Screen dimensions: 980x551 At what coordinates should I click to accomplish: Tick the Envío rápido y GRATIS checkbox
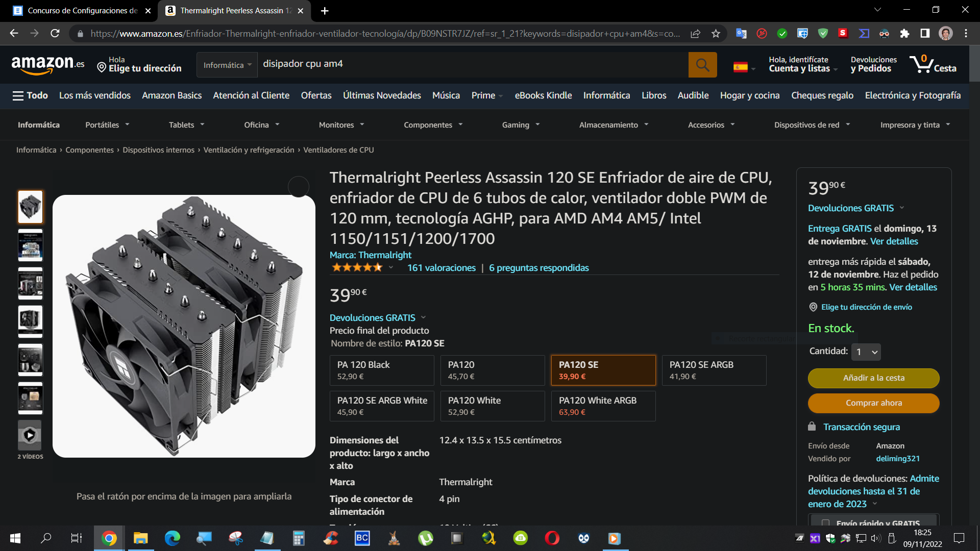(x=825, y=523)
